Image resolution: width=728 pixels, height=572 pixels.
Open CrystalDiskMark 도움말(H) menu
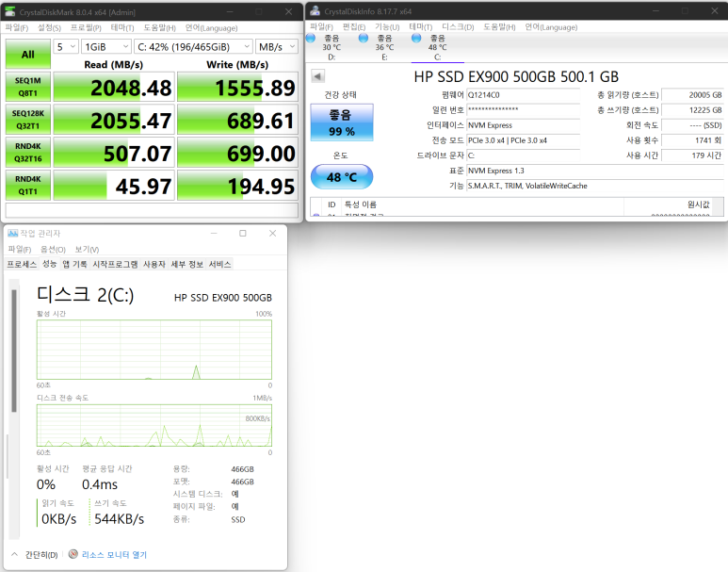click(160, 28)
